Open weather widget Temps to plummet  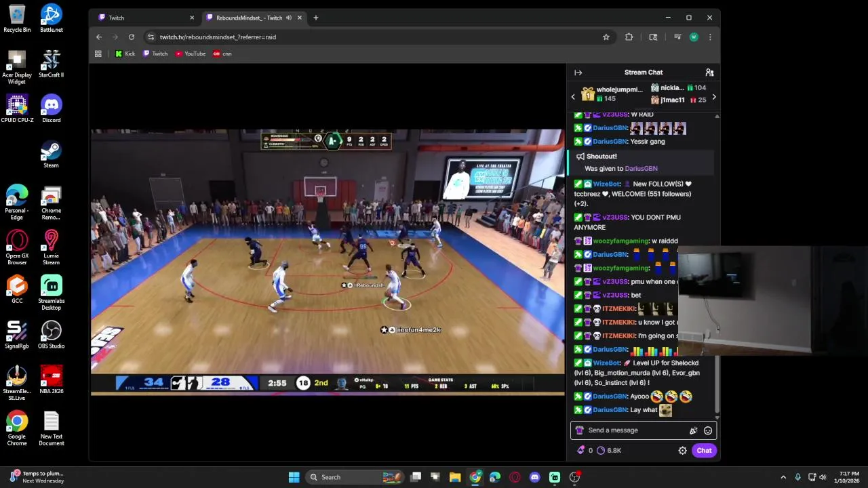[37, 477]
